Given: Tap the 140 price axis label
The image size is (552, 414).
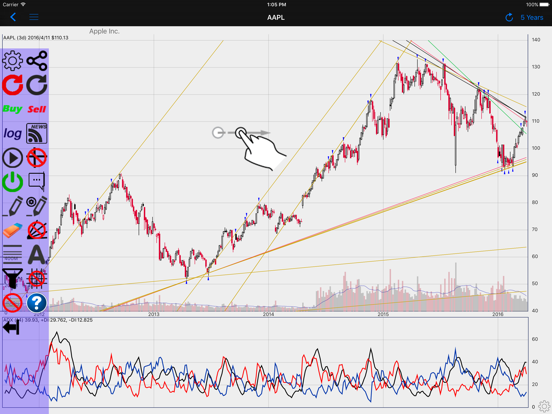Looking at the screenshot, I should (536, 40).
